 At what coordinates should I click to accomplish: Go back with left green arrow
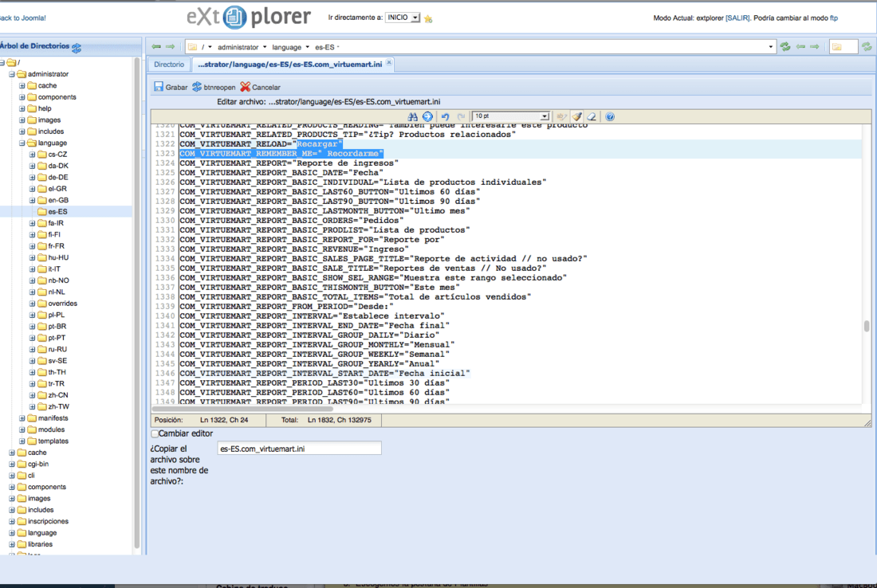pos(156,46)
